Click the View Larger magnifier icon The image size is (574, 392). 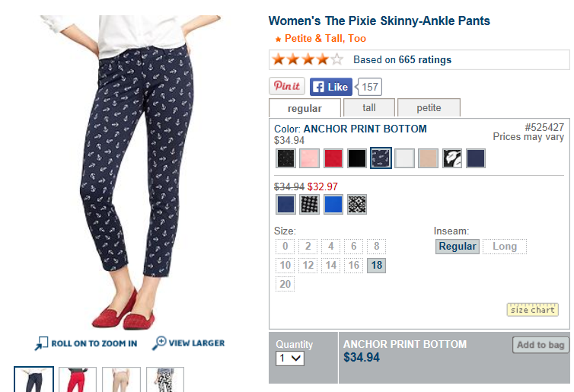pyautogui.click(x=160, y=343)
